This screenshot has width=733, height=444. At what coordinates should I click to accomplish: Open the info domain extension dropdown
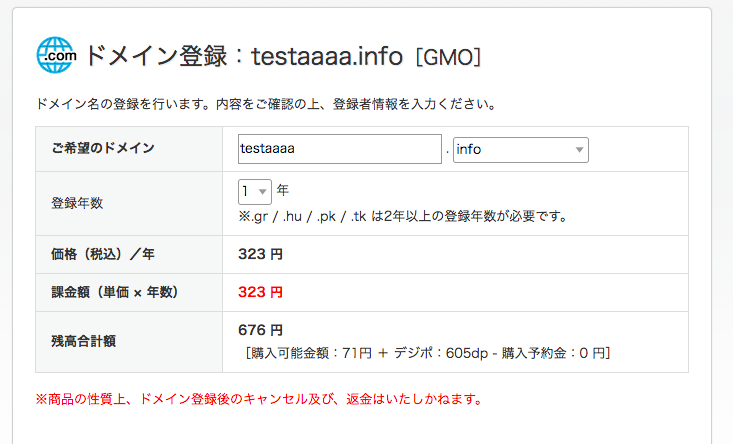[521, 150]
